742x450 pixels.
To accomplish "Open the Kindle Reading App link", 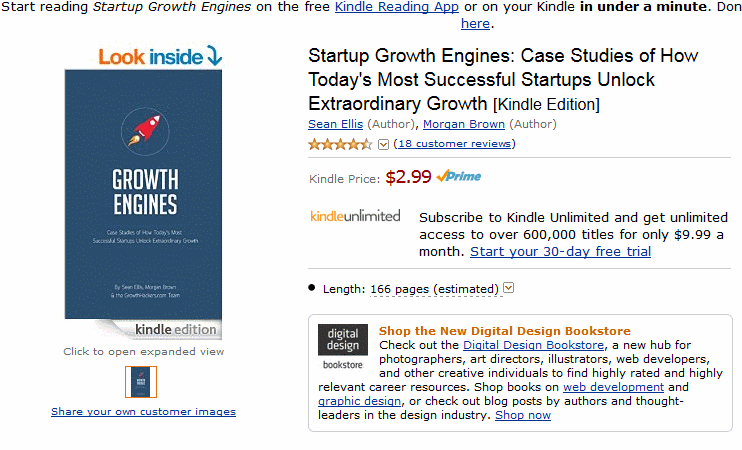I will 397,7.
